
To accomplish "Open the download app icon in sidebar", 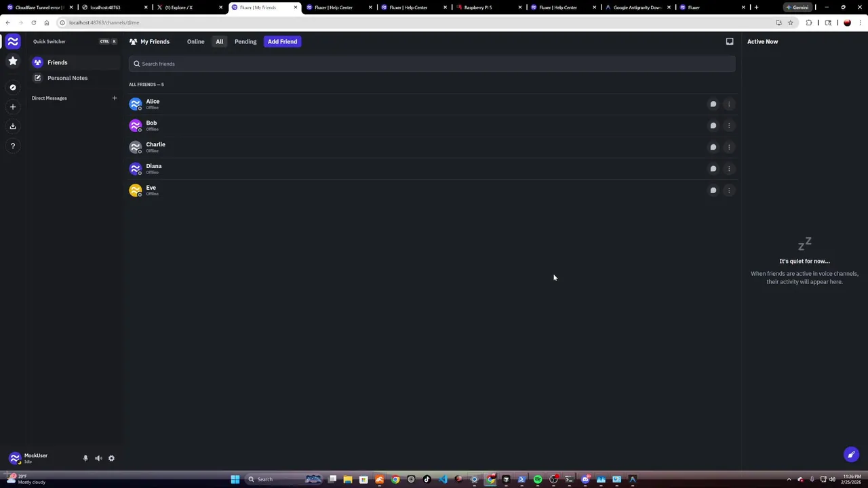I will point(12,126).
